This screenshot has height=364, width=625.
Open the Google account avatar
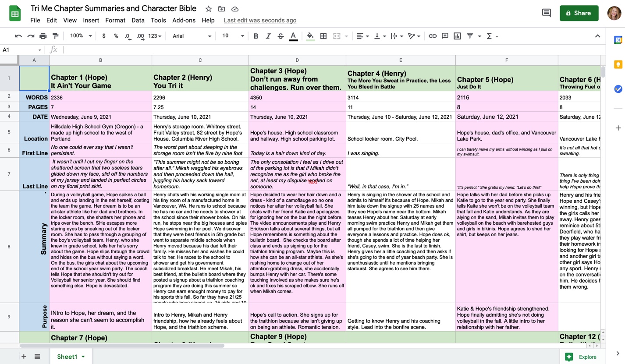click(614, 13)
